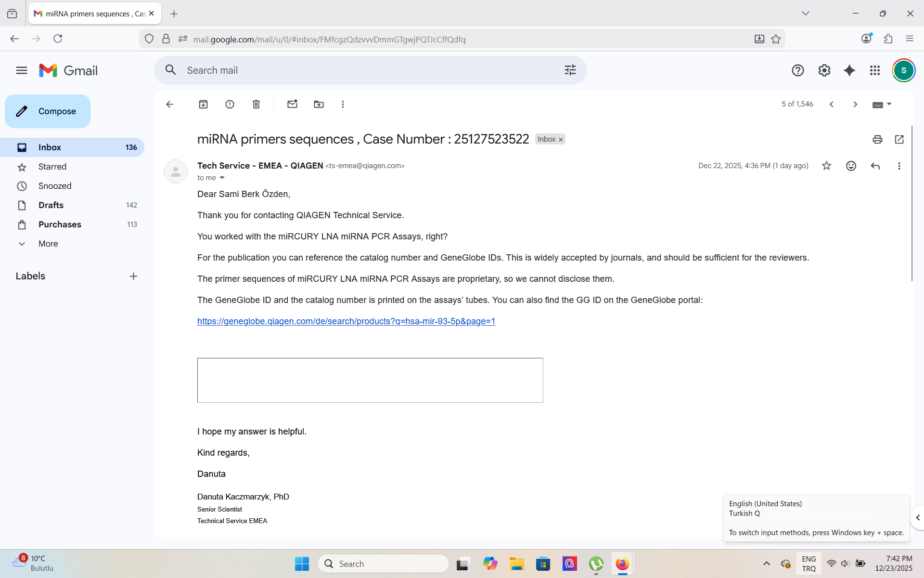Open Gmail main menu hamburger
The image size is (924, 578).
click(22, 70)
